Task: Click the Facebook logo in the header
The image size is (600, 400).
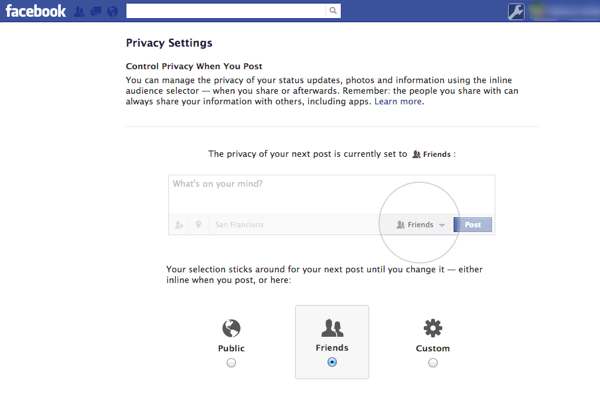Action: [x=34, y=12]
